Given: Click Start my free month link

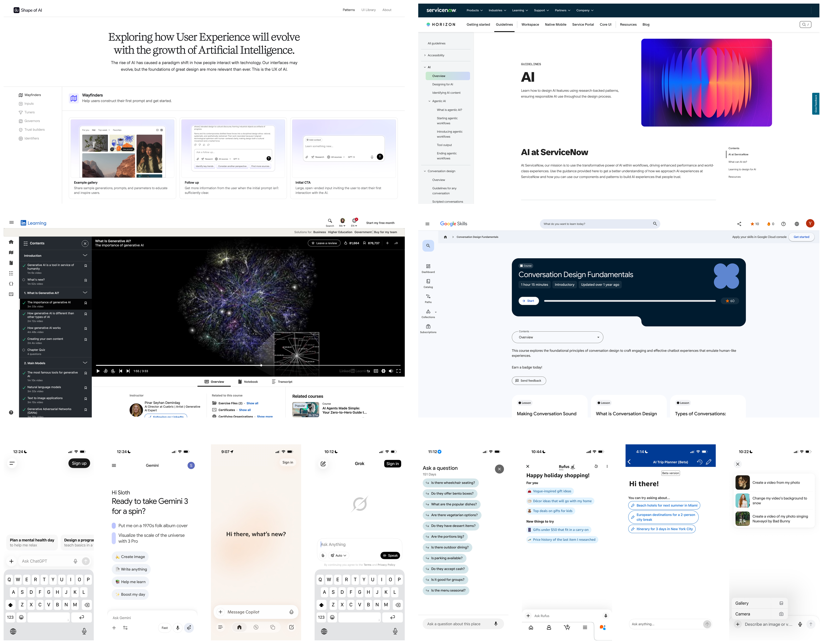Looking at the screenshot, I should tap(380, 223).
